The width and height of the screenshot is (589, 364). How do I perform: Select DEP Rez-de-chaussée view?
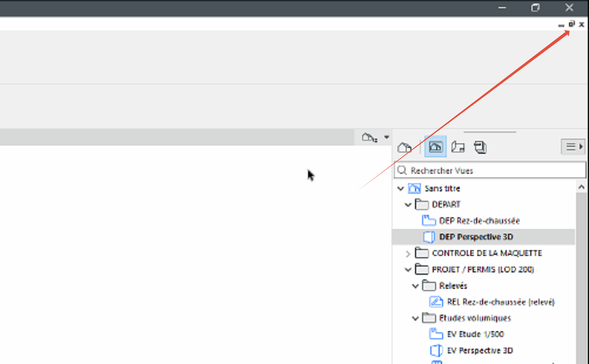479,221
